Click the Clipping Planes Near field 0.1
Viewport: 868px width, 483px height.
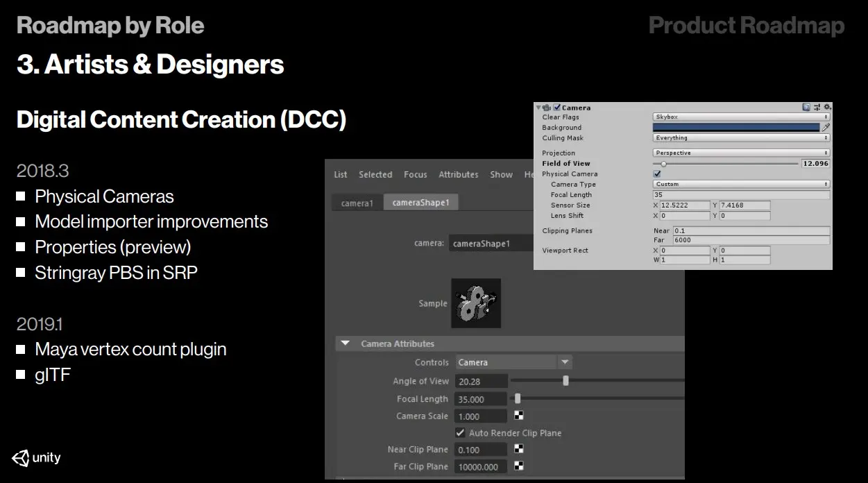[751, 230]
